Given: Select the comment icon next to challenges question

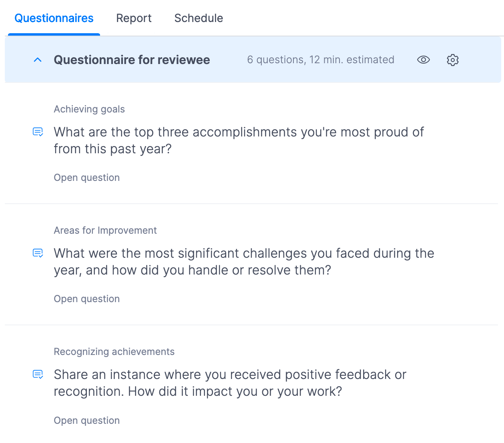Looking at the screenshot, I should point(38,253).
